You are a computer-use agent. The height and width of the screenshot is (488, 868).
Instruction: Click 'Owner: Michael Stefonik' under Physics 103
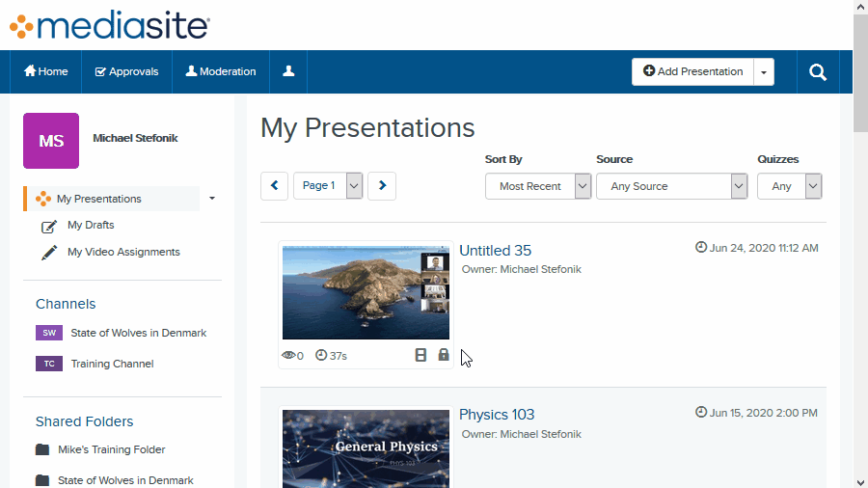tap(522, 434)
